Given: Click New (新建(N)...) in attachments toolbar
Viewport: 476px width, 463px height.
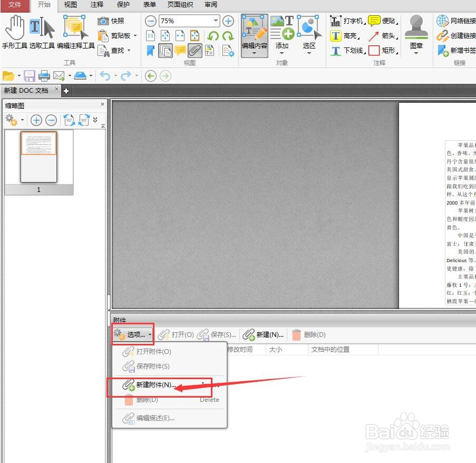Looking at the screenshot, I should tap(263, 334).
